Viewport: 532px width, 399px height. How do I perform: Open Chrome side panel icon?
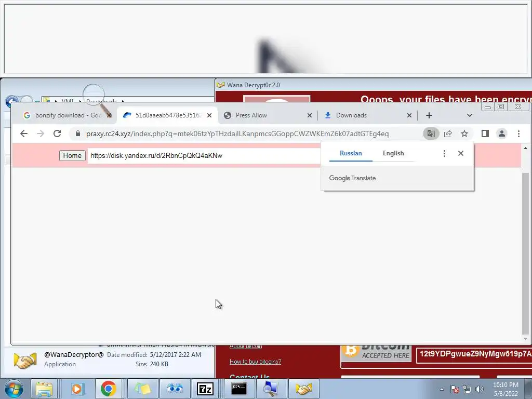point(485,134)
